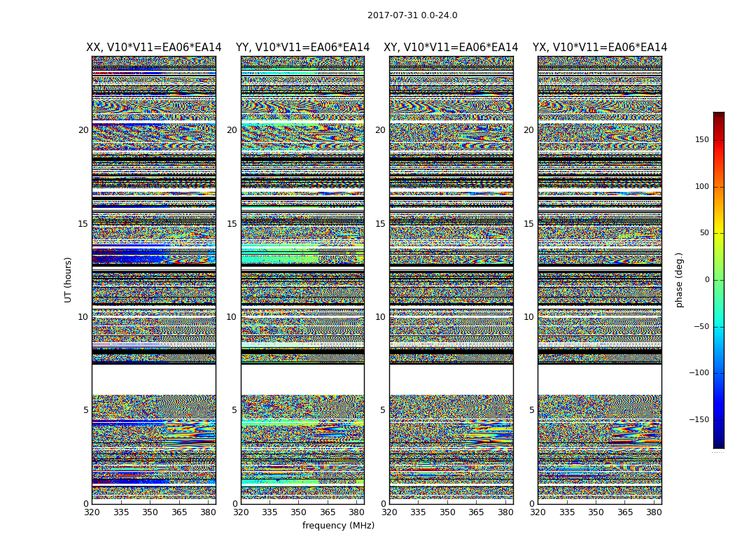
Task: Click the 350 MHz tick under XX panel
Action: (150, 512)
